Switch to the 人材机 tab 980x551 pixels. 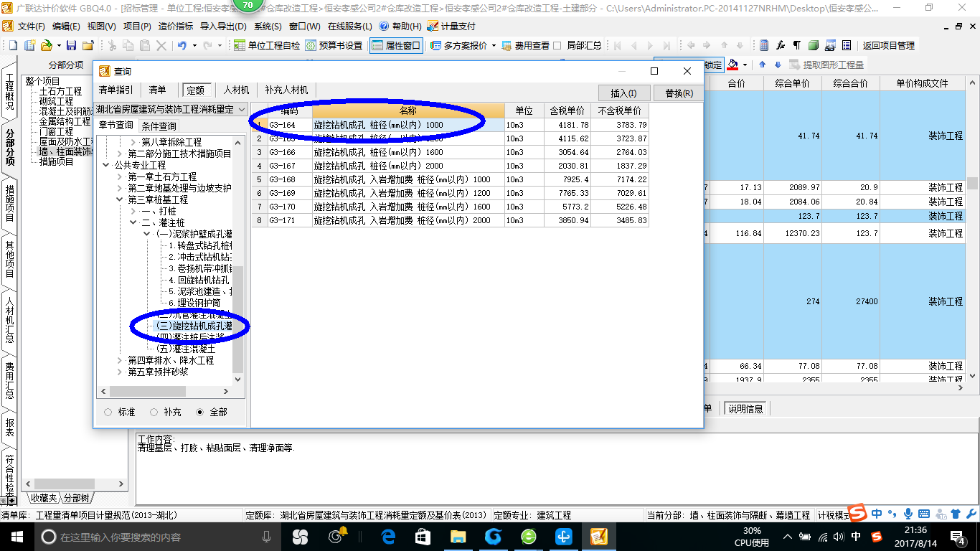click(236, 90)
